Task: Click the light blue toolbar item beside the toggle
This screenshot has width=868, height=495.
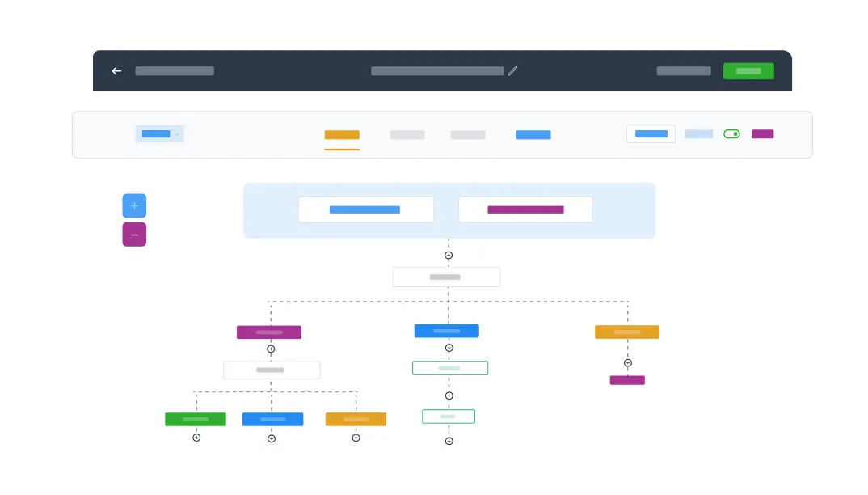Action: (x=698, y=134)
